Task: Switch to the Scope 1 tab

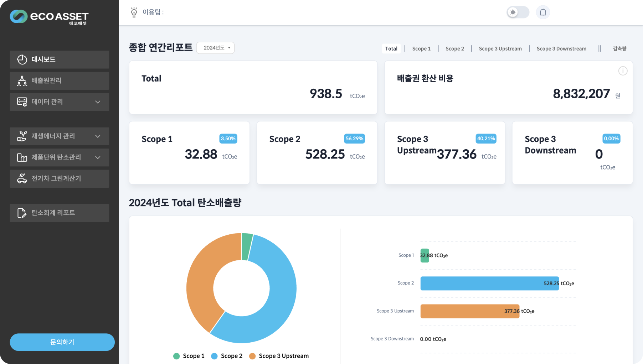Action: point(421,48)
